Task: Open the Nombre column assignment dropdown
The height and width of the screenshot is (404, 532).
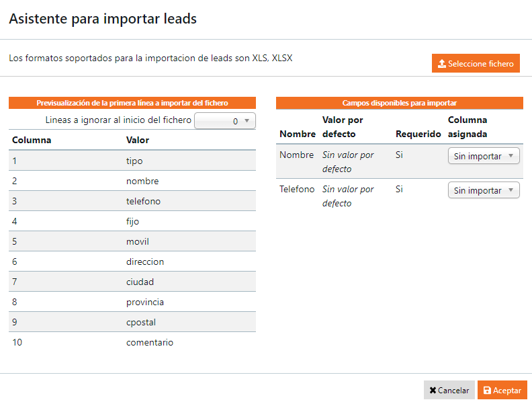Action: (484, 156)
